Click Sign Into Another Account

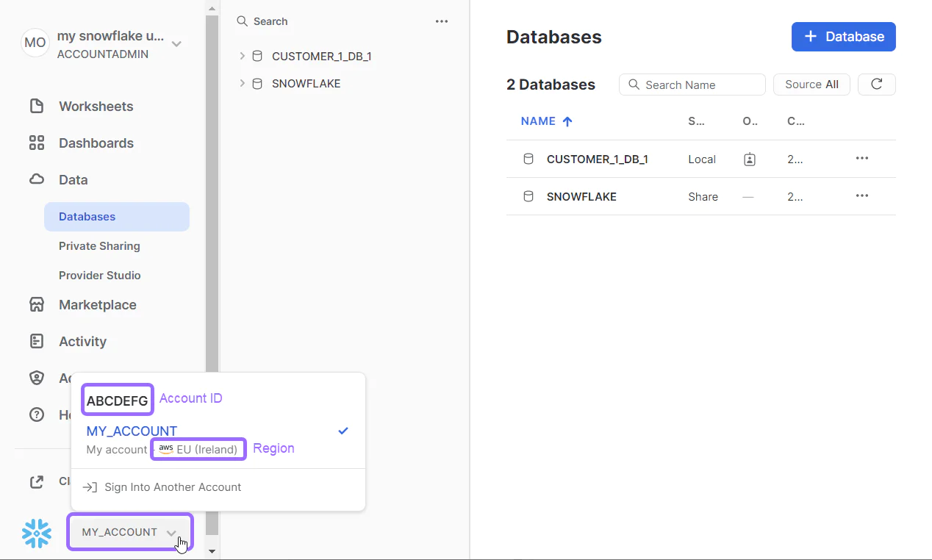pyautogui.click(x=172, y=487)
